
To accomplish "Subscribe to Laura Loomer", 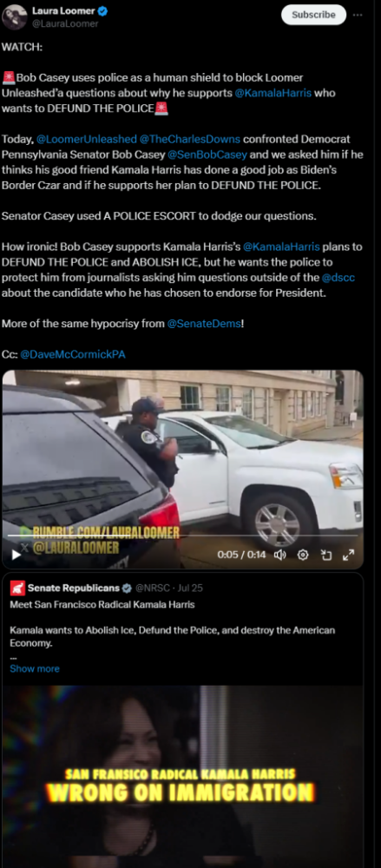I will click(x=313, y=15).
